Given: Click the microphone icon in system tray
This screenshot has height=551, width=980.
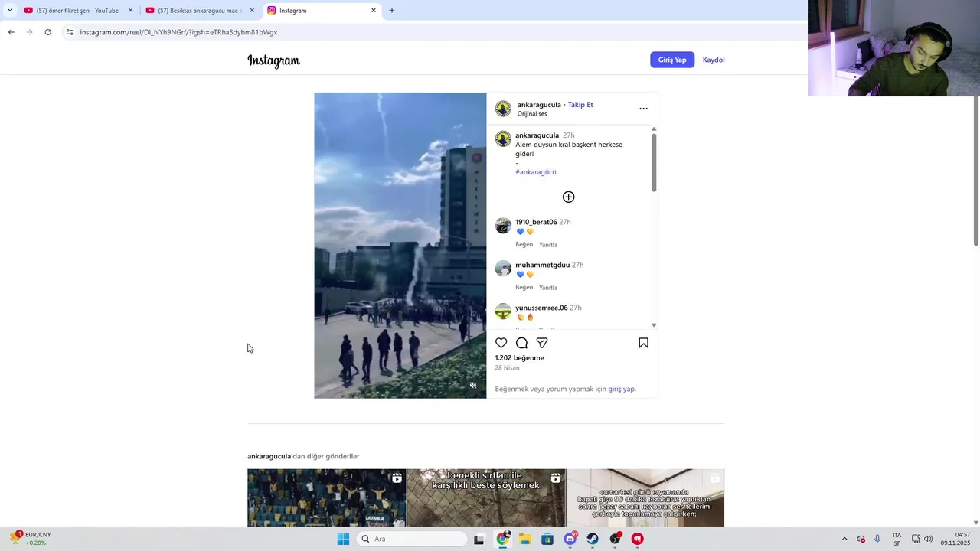Looking at the screenshot, I should tap(877, 539).
